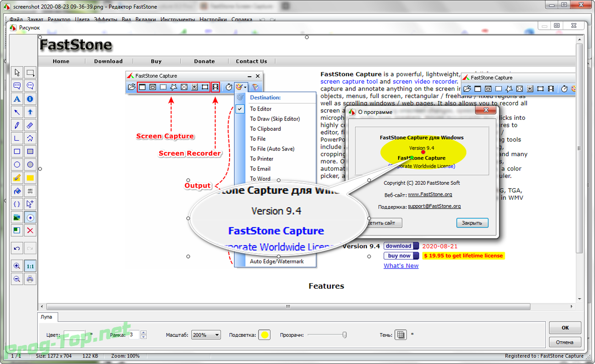The height and width of the screenshot is (364, 595).
Task: Click the Рамка value field
Action: [134, 335]
